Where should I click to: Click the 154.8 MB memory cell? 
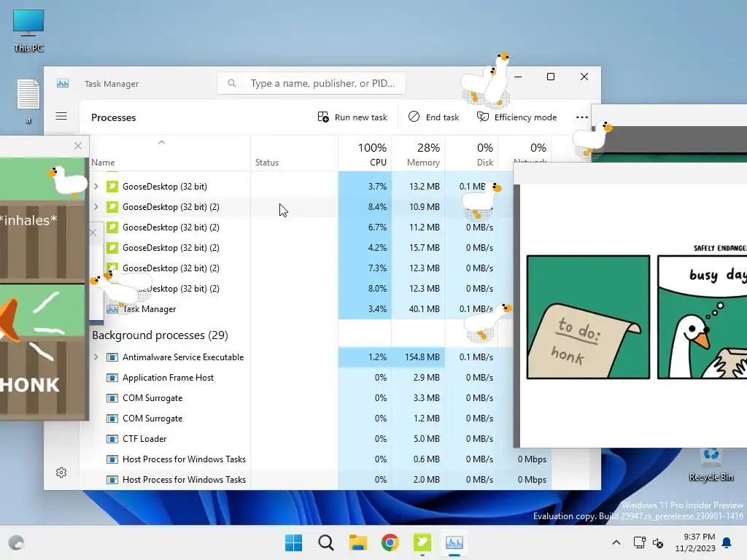(x=418, y=357)
